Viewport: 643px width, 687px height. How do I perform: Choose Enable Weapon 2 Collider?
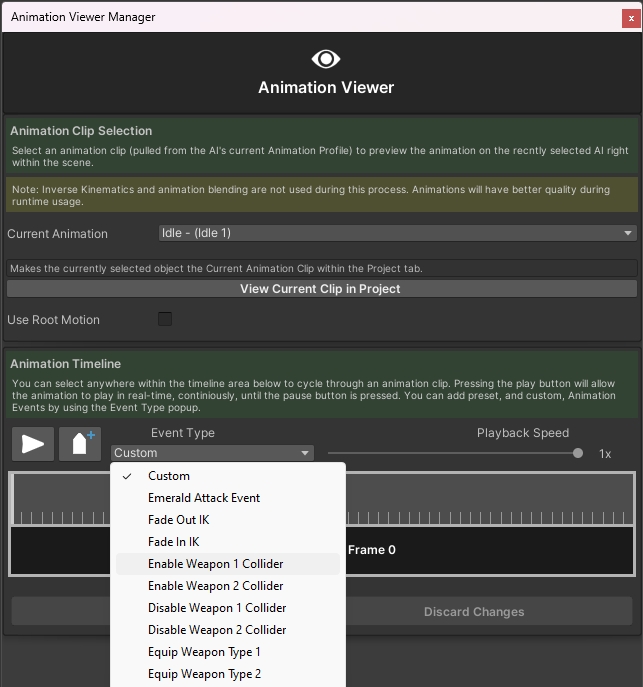215,586
